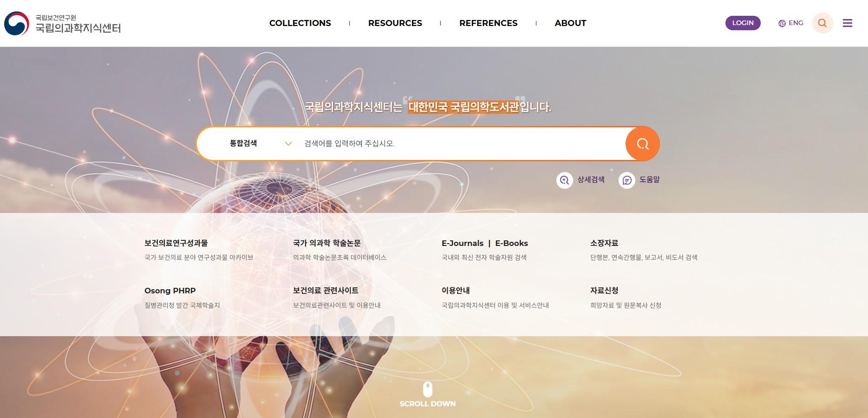Click the 상세검색 link text
868x418 pixels.
coord(591,179)
